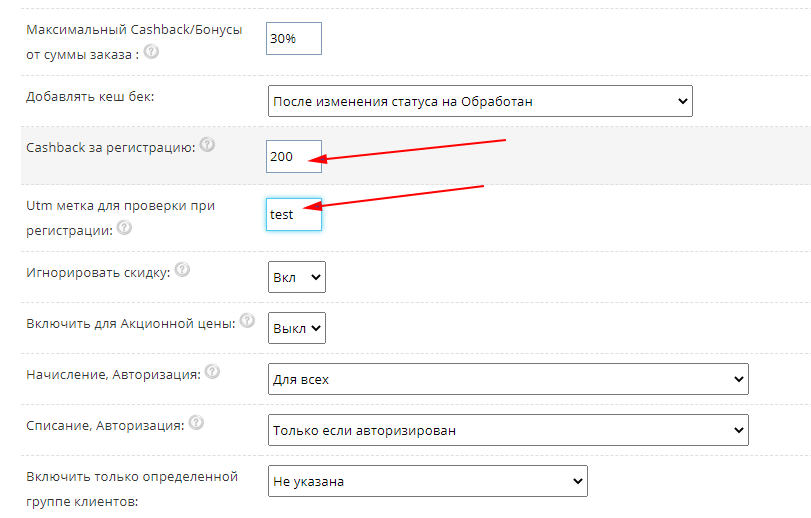Click question icon beside Списание, Авторизация
This screenshot has width=811, height=518.
196,424
